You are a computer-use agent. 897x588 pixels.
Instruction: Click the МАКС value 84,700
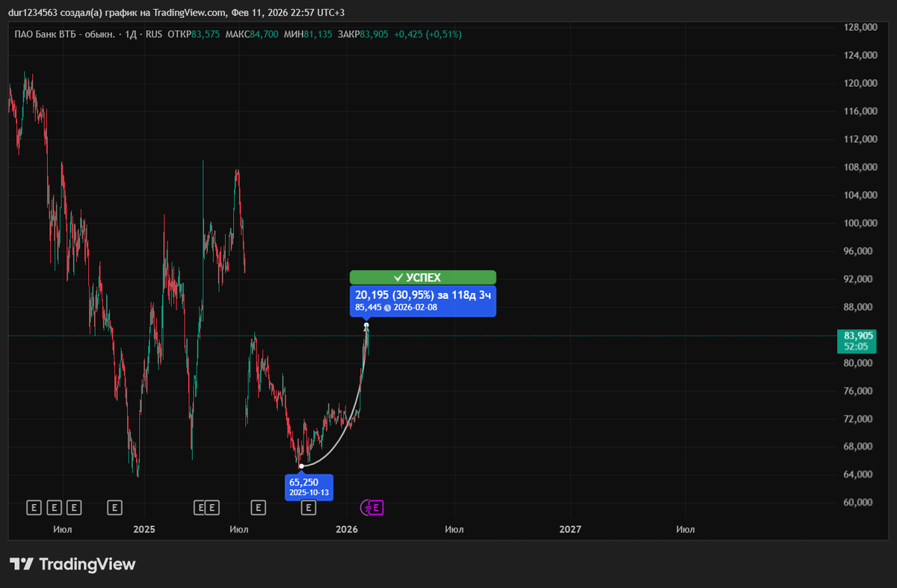[265, 34]
